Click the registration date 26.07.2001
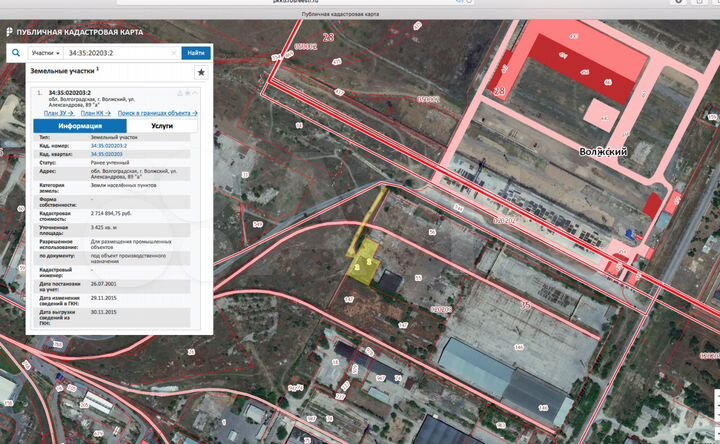The height and width of the screenshot is (444, 720). tap(103, 284)
